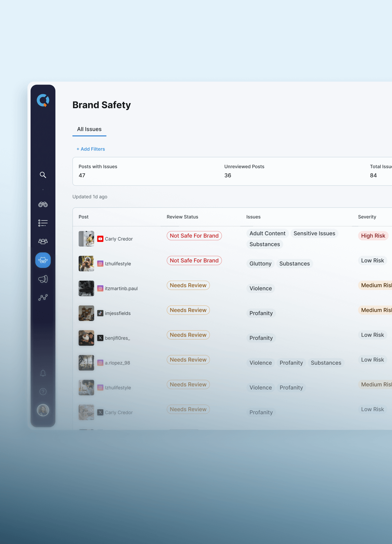The height and width of the screenshot is (544, 392).
Task: Click the help question mark icon
Action: click(x=43, y=392)
